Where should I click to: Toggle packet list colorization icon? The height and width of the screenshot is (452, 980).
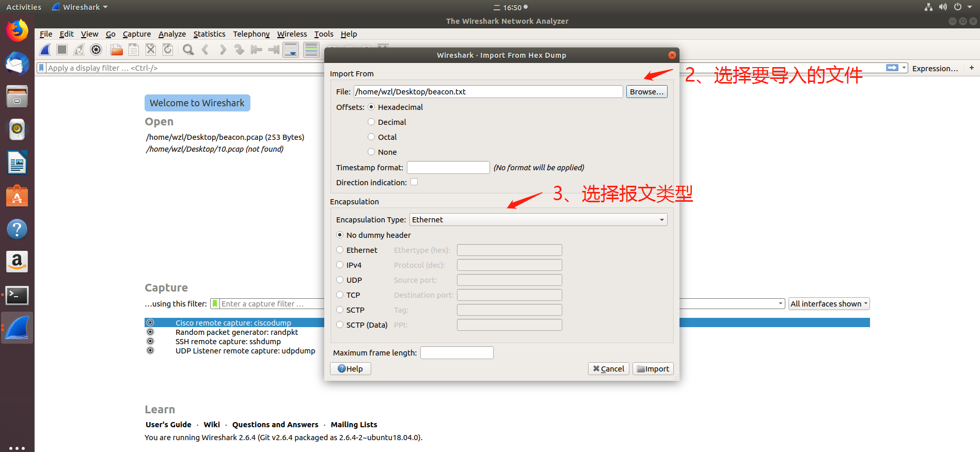pos(311,50)
